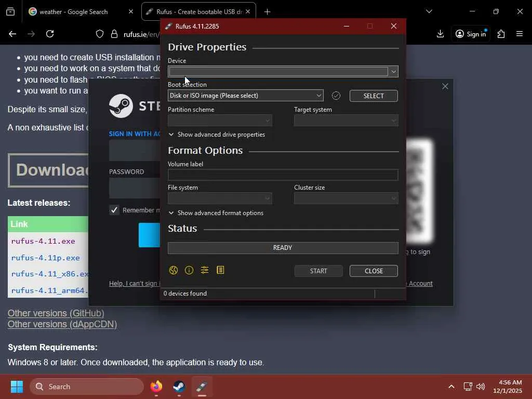This screenshot has width=532, height=399.
Task: Click the site padlock icon
Action: [x=114, y=34]
